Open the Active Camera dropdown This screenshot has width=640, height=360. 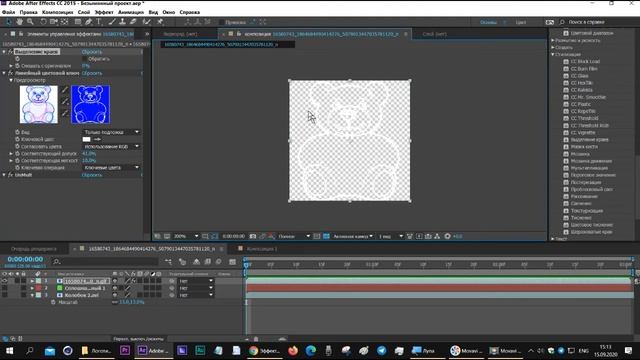[x=353, y=236]
